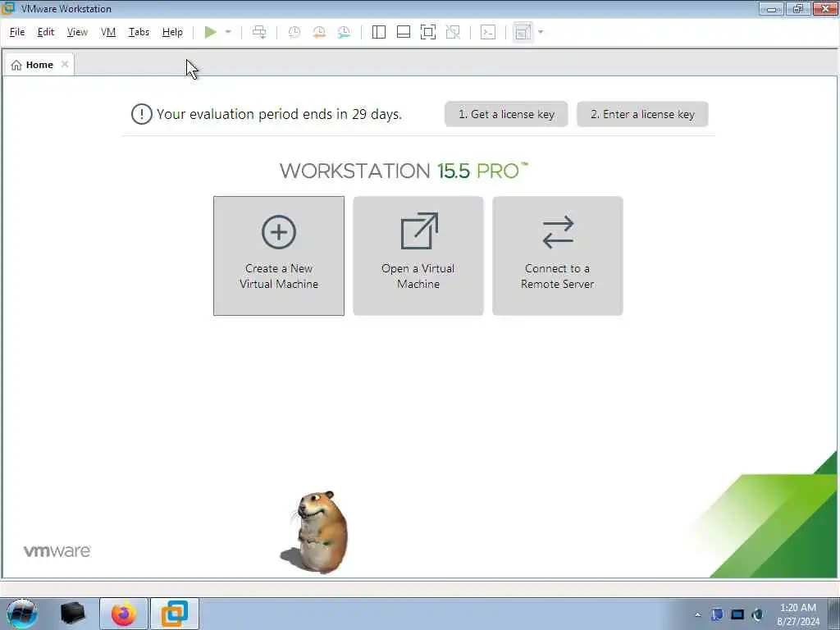Click the Get a license key button
Screen dimensions: 840x630
[506, 114]
